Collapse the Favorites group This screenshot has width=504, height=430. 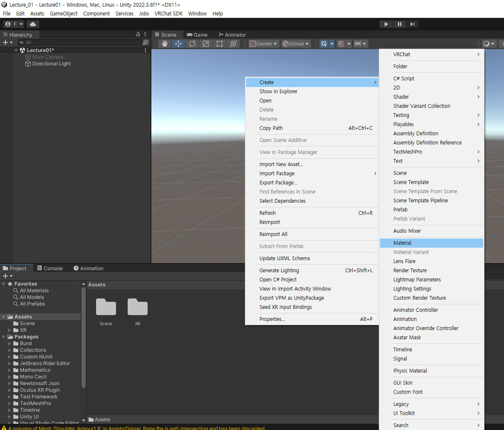point(4,284)
